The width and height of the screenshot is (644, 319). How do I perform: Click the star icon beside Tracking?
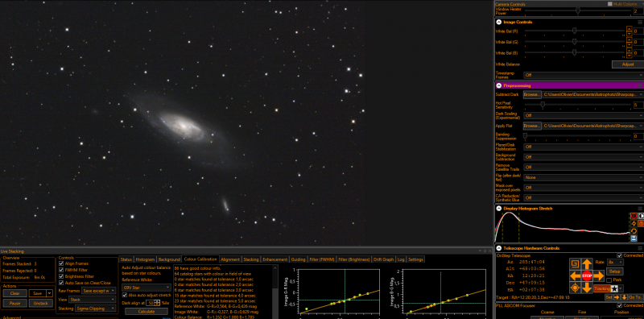point(615,288)
